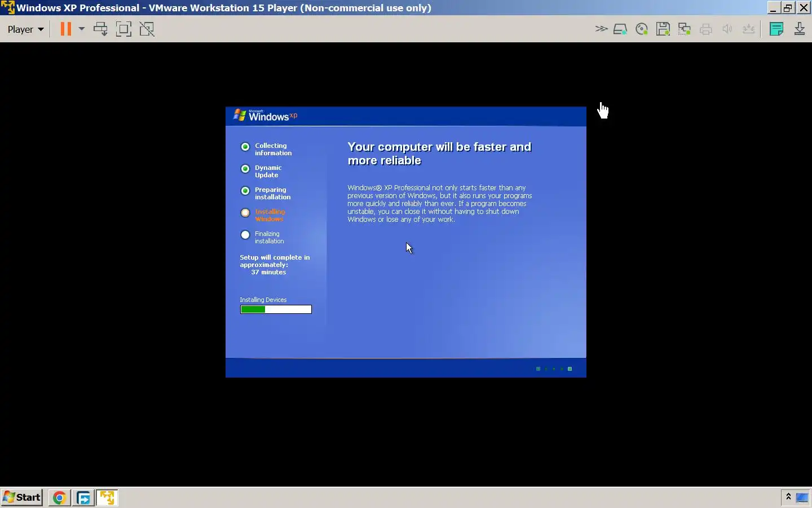
Task: Click the network adapter device icon
Action: (x=685, y=29)
